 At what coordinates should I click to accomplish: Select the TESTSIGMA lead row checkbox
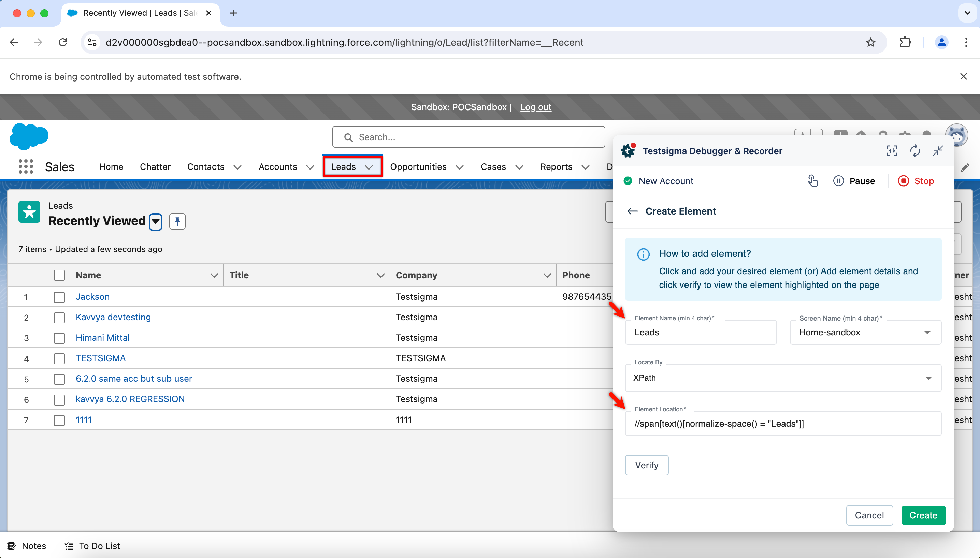59,358
